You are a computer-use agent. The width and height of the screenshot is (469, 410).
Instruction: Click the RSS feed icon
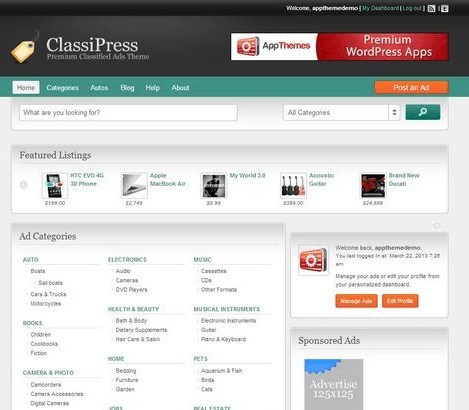pos(431,8)
